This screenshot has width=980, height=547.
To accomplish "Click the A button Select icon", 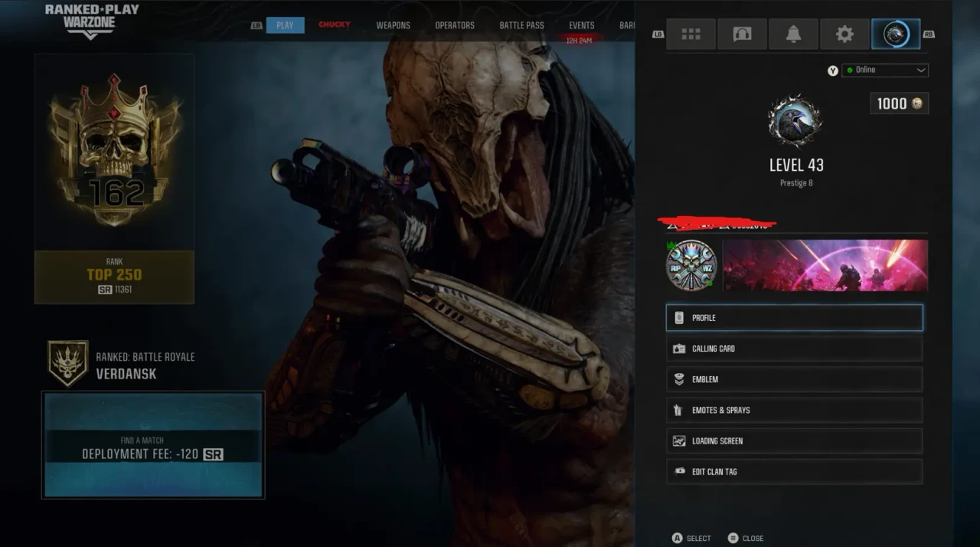I will pyautogui.click(x=677, y=538).
